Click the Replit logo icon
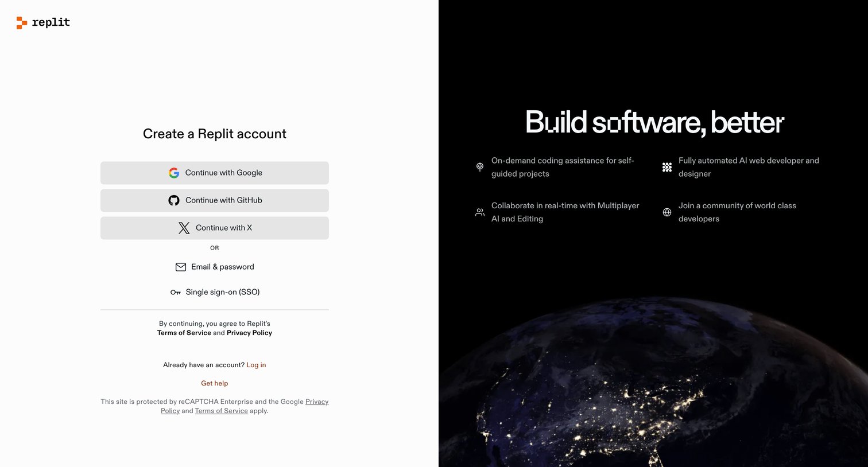This screenshot has width=868, height=467. [22, 23]
